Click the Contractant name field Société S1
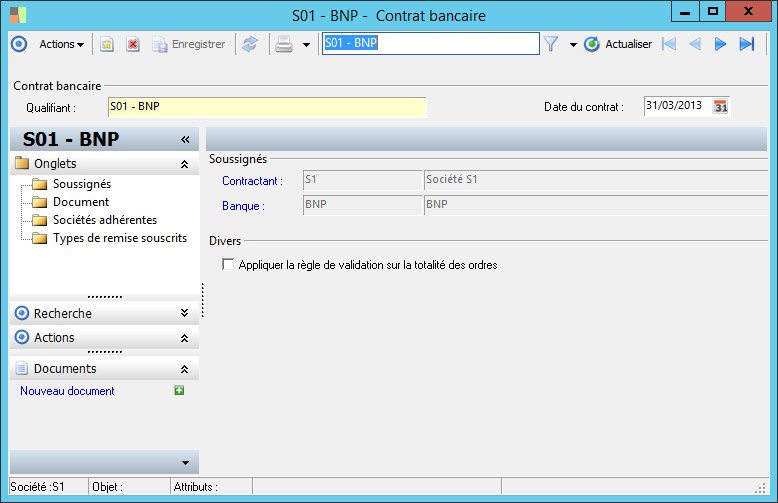The width and height of the screenshot is (778, 503). point(596,180)
